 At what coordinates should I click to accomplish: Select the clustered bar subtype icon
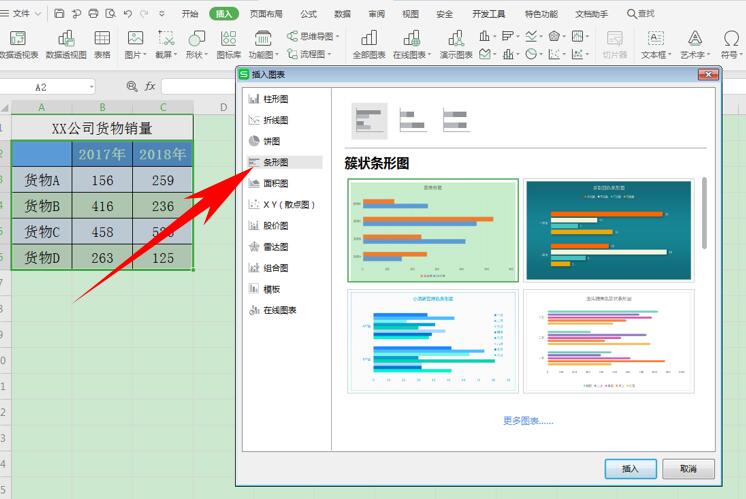tap(369, 120)
